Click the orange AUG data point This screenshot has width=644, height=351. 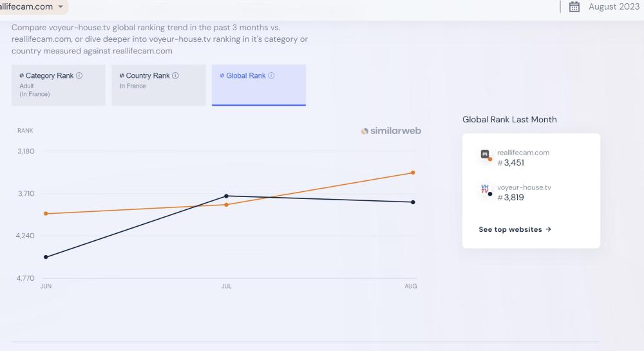[413, 173]
